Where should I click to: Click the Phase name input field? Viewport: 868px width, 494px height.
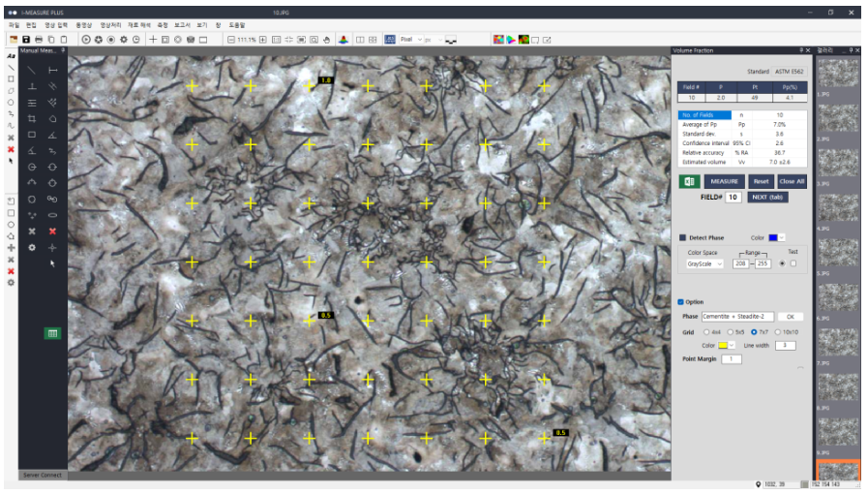pos(737,317)
